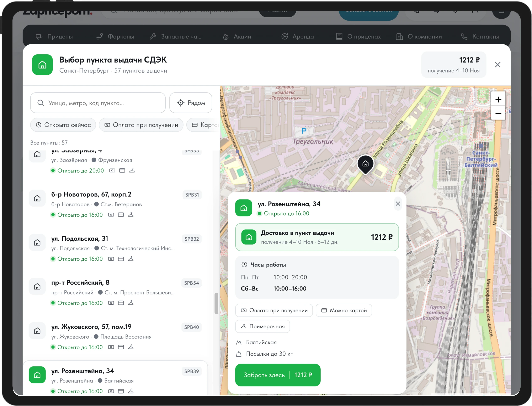Click the SPB31 code badge
This screenshot has height=406, width=532.
coord(192,195)
